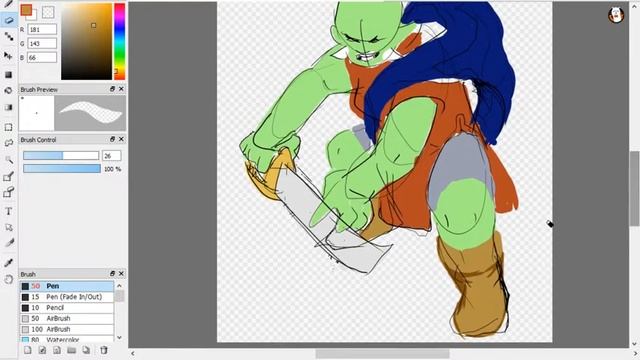Close the Brush Control panel

(121, 139)
